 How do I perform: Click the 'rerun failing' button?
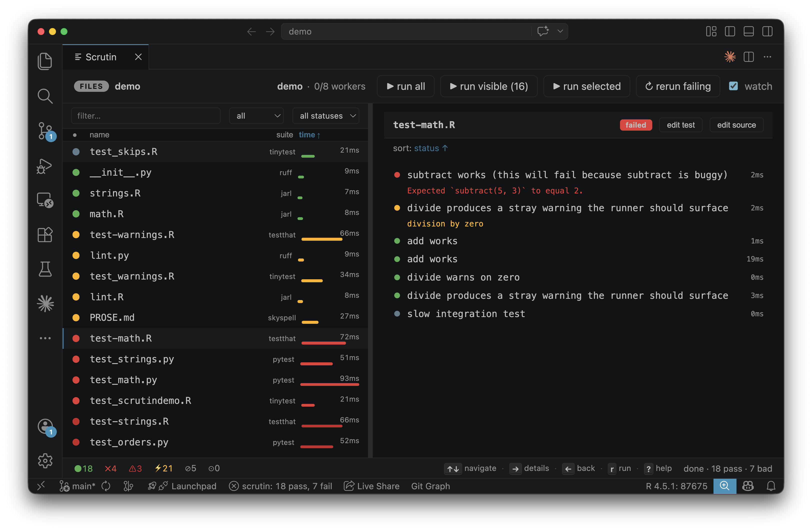pos(678,86)
